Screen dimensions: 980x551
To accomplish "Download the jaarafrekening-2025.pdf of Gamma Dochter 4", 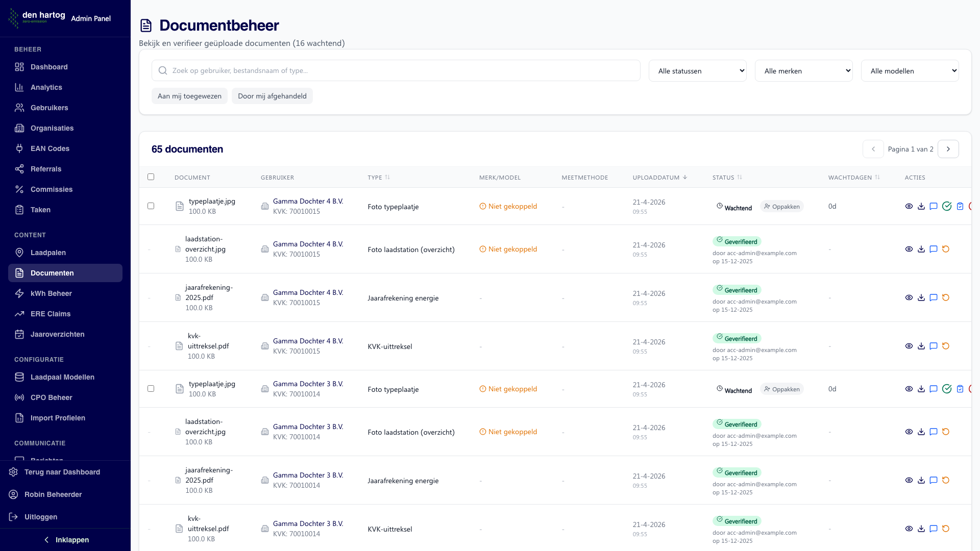I will (921, 297).
